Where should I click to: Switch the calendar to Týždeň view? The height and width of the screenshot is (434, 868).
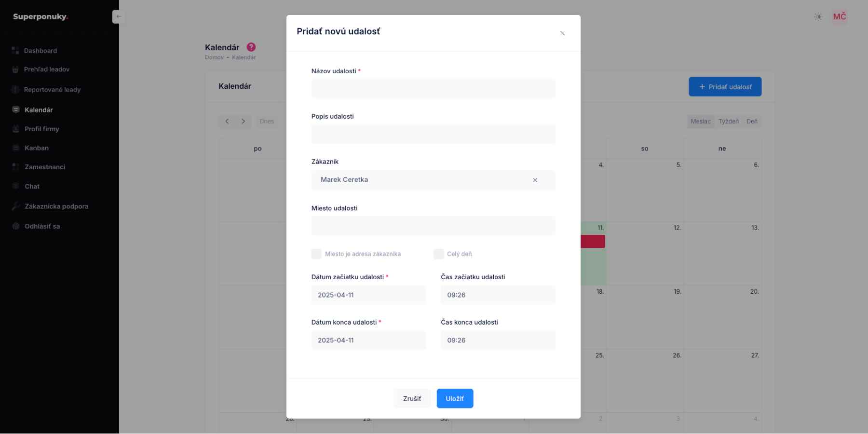click(728, 122)
